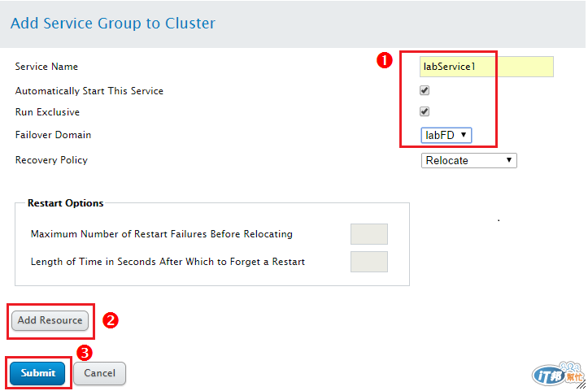This screenshot has width=588, height=391.
Task: Cancel adding the service group
Action: [x=99, y=373]
